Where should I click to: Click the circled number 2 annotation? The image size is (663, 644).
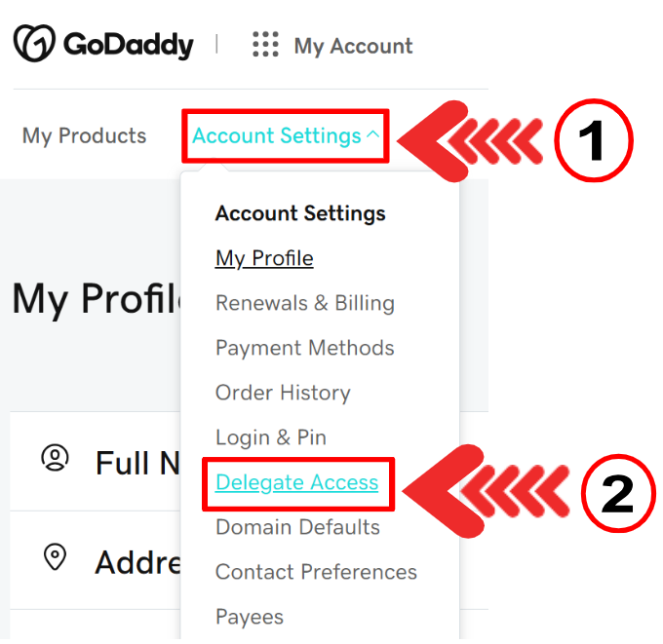point(620,492)
